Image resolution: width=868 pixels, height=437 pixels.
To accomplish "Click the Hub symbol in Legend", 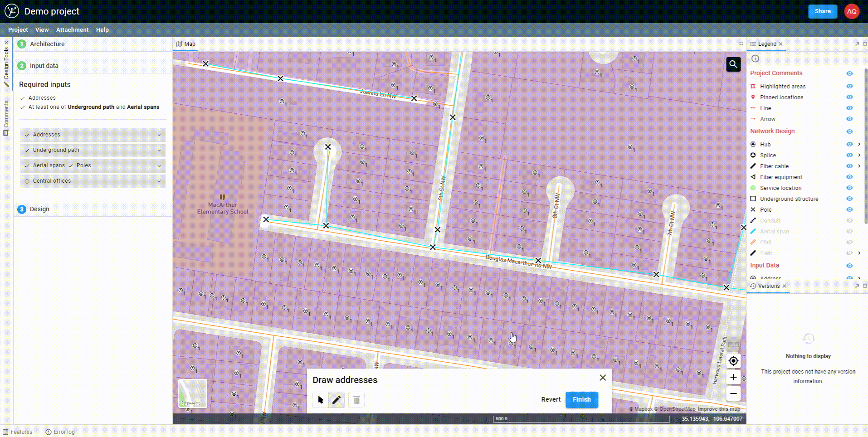I will [753, 144].
